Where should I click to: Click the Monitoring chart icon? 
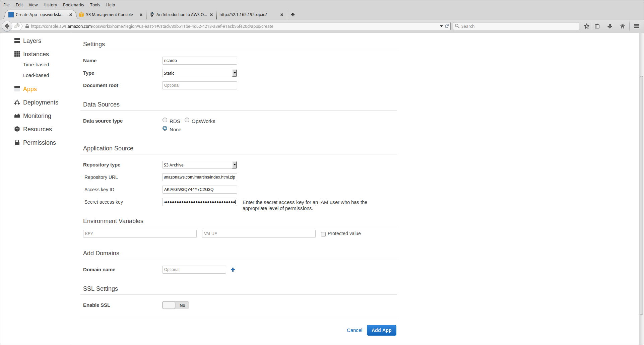pyautogui.click(x=17, y=116)
